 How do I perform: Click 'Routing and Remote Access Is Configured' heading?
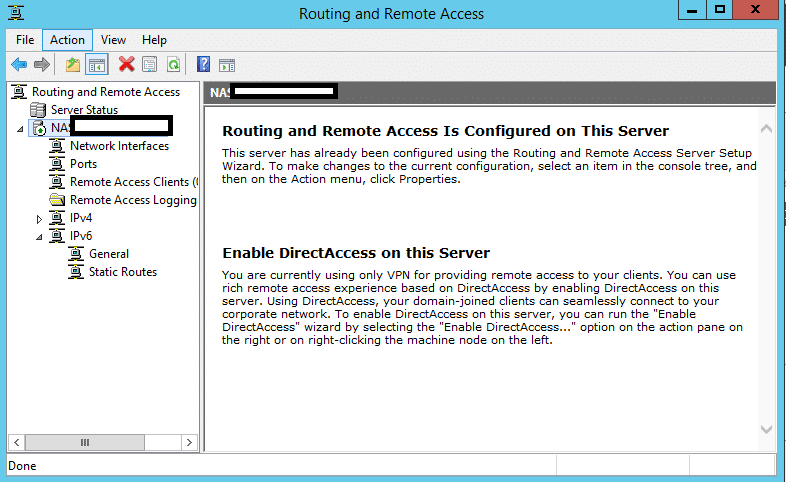pyautogui.click(x=445, y=131)
